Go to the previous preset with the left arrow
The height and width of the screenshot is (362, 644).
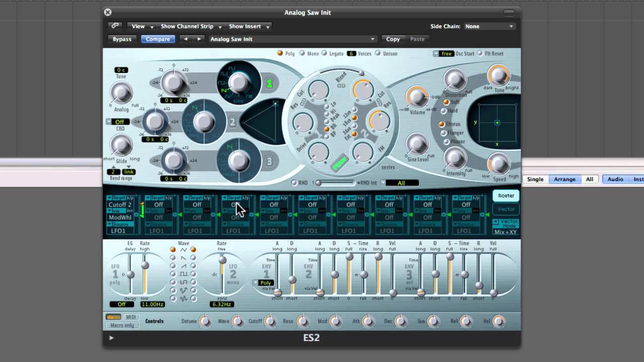coord(186,39)
